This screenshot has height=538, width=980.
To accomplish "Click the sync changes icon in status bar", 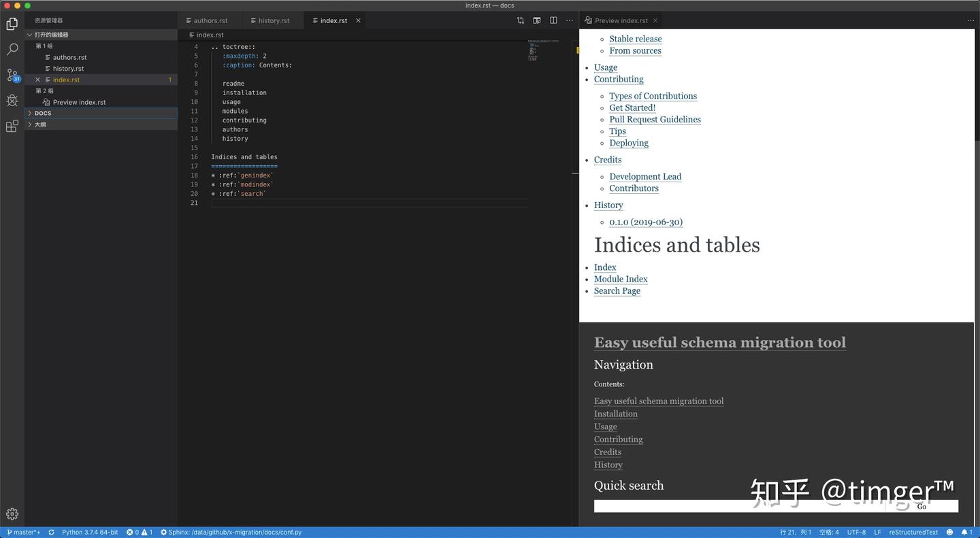I will tap(51, 532).
